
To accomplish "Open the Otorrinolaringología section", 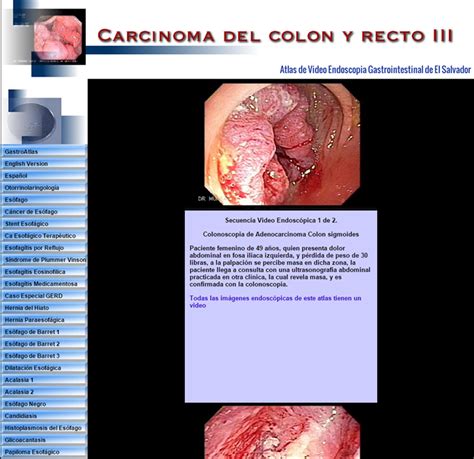I will pos(44,187).
